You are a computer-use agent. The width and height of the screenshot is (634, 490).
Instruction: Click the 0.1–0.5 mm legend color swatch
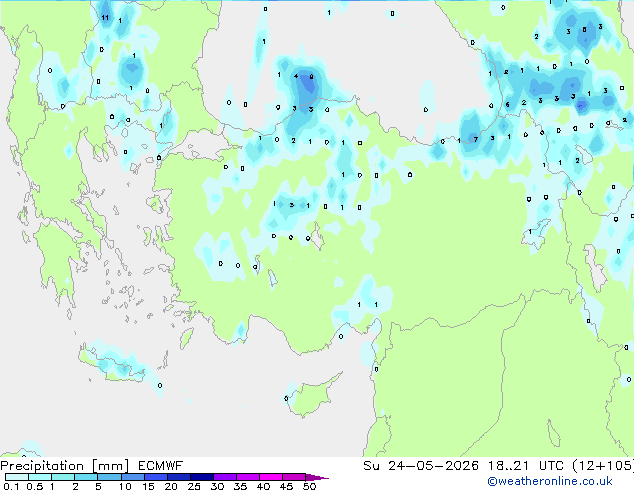(17, 477)
